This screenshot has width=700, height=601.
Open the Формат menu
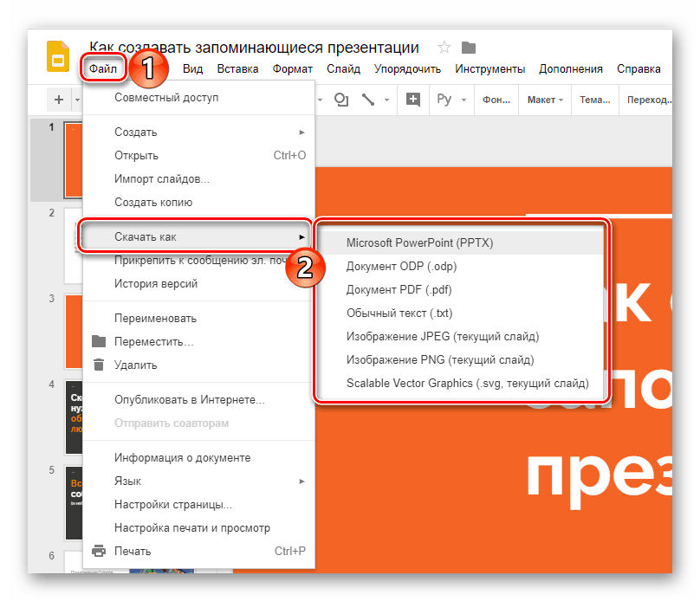click(x=293, y=69)
